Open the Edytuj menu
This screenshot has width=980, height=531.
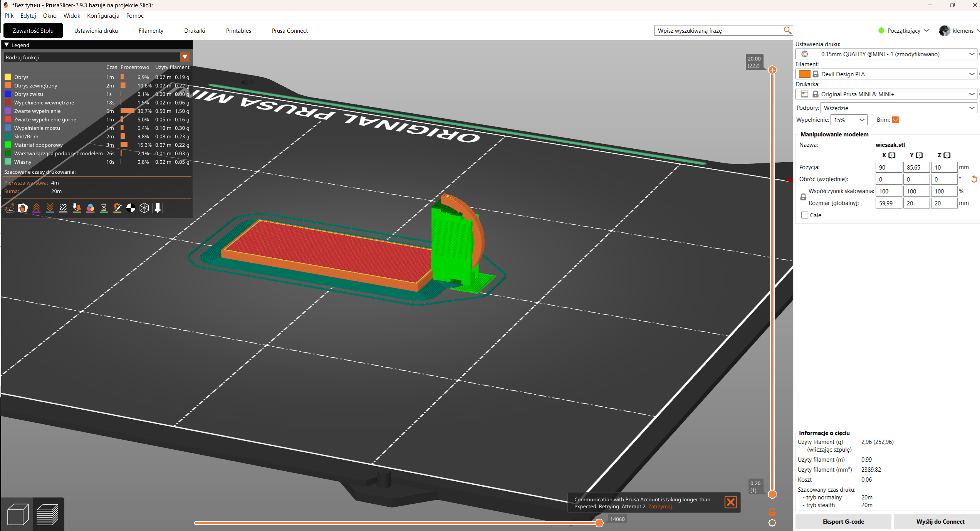(28, 15)
